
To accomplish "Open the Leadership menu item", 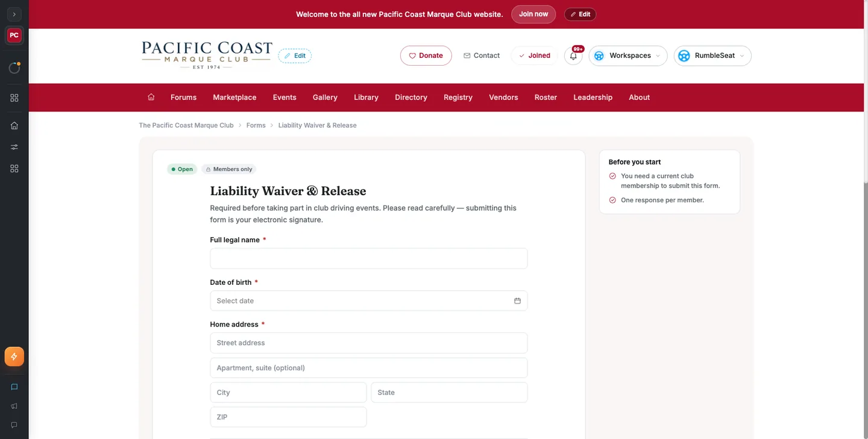I will pyautogui.click(x=593, y=98).
